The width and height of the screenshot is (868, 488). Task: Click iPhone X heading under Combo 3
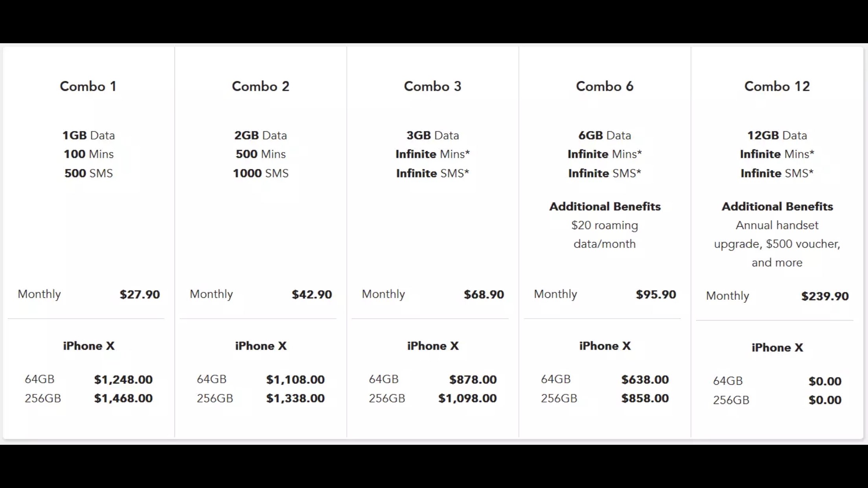click(x=432, y=346)
